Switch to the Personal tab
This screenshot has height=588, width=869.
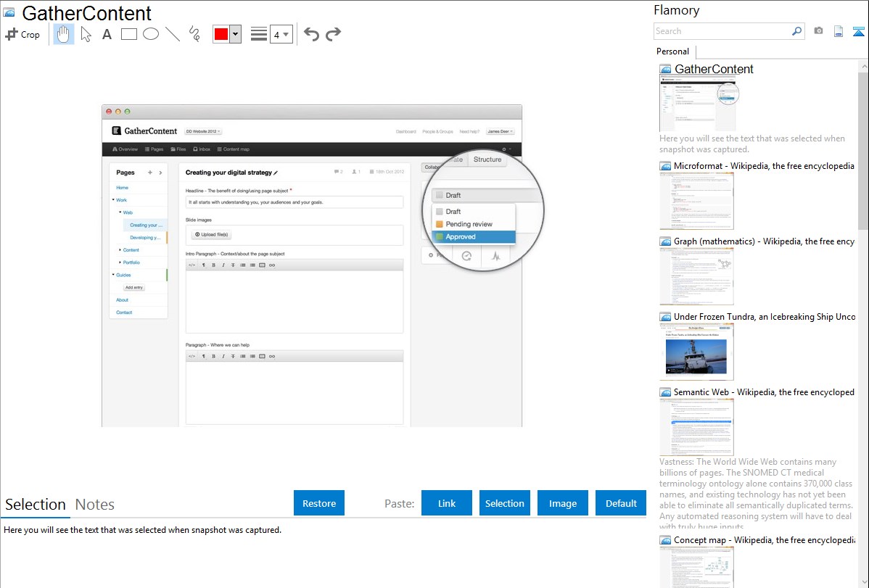click(x=673, y=51)
